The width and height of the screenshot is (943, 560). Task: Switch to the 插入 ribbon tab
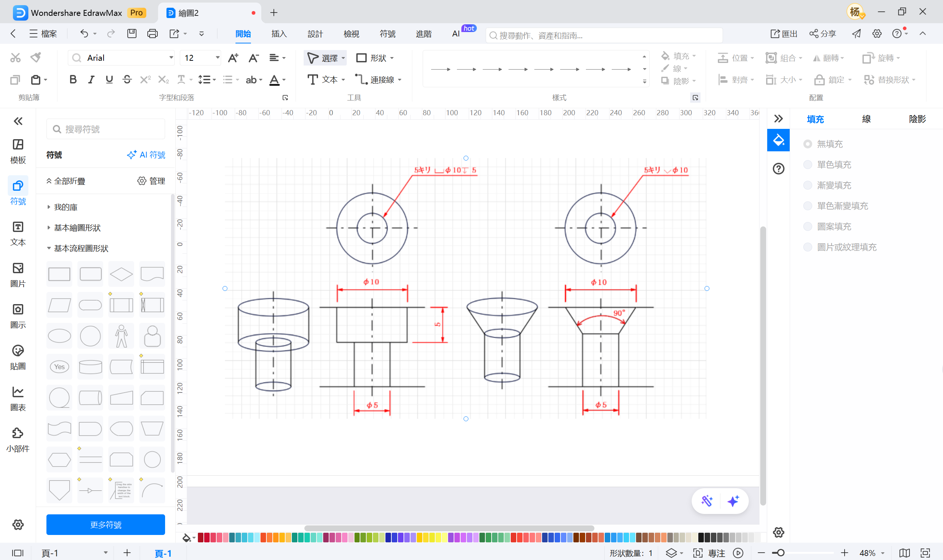click(279, 34)
